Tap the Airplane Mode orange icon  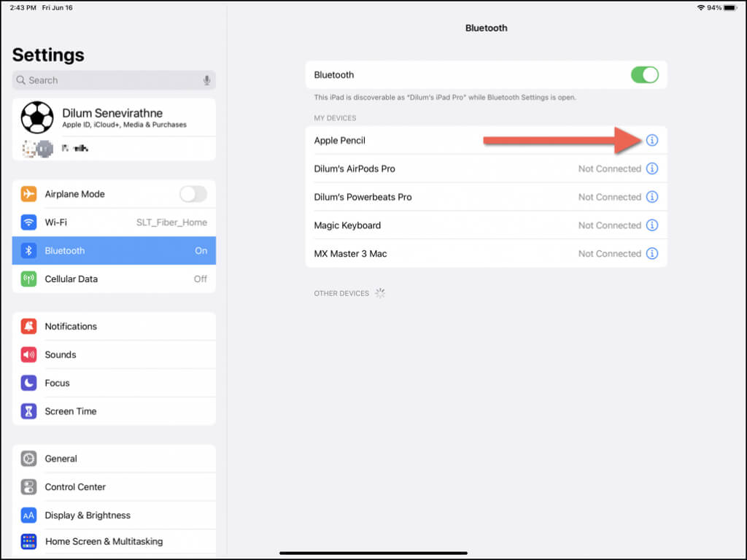28,194
